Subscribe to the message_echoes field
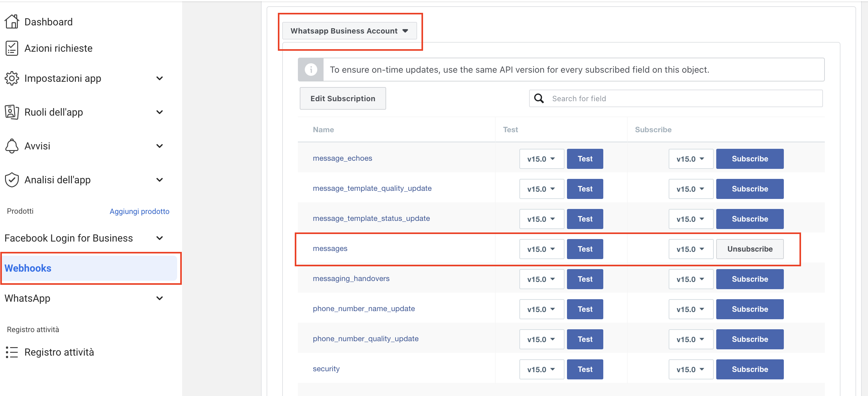The image size is (868, 396). tap(749, 159)
